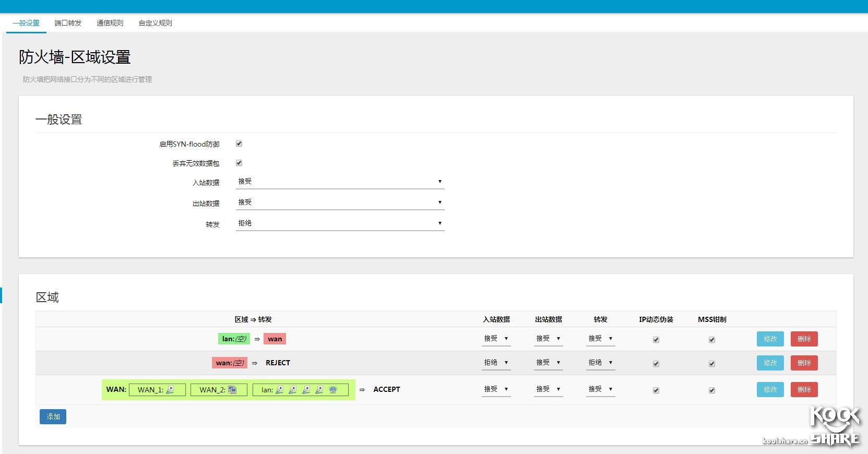Uncheck the 丢弃无效数据包 checkbox

[239, 163]
